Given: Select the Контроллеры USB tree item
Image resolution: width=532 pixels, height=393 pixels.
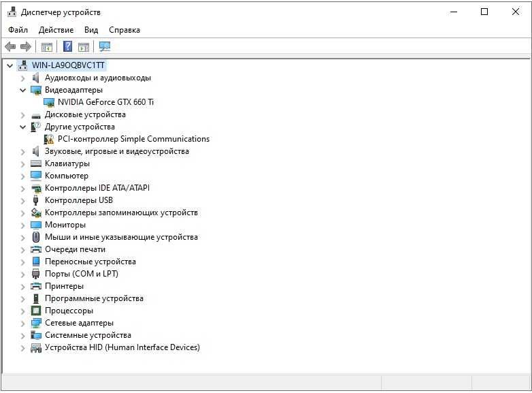Looking at the screenshot, I should point(78,200).
